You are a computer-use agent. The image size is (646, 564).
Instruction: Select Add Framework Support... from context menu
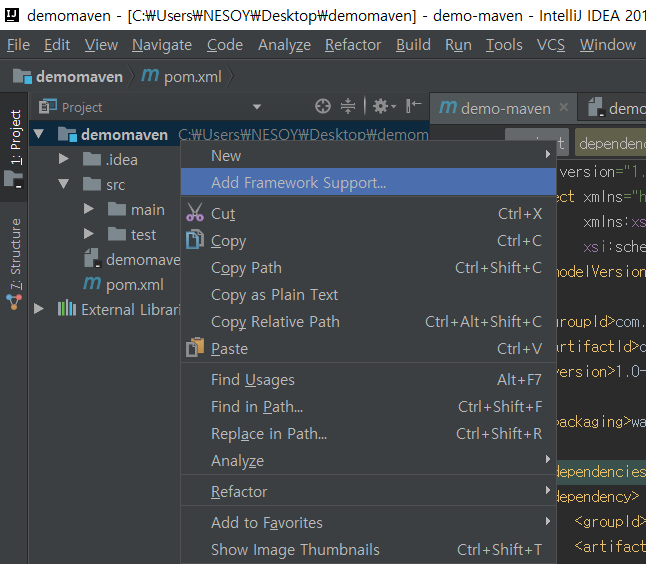(368, 182)
